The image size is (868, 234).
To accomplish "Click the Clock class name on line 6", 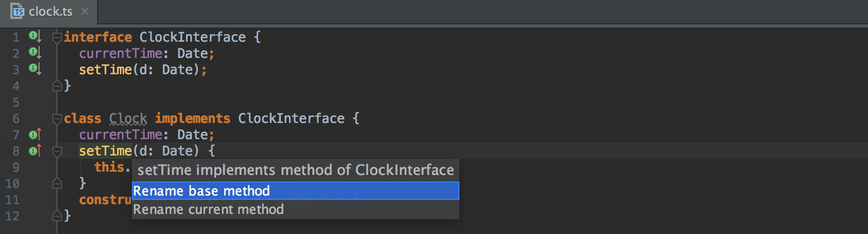I will [x=128, y=118].
